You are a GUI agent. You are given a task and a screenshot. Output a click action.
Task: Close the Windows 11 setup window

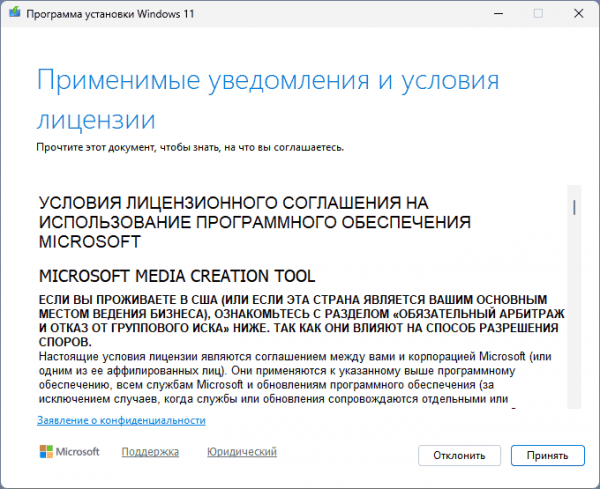[x=578, y=14]
